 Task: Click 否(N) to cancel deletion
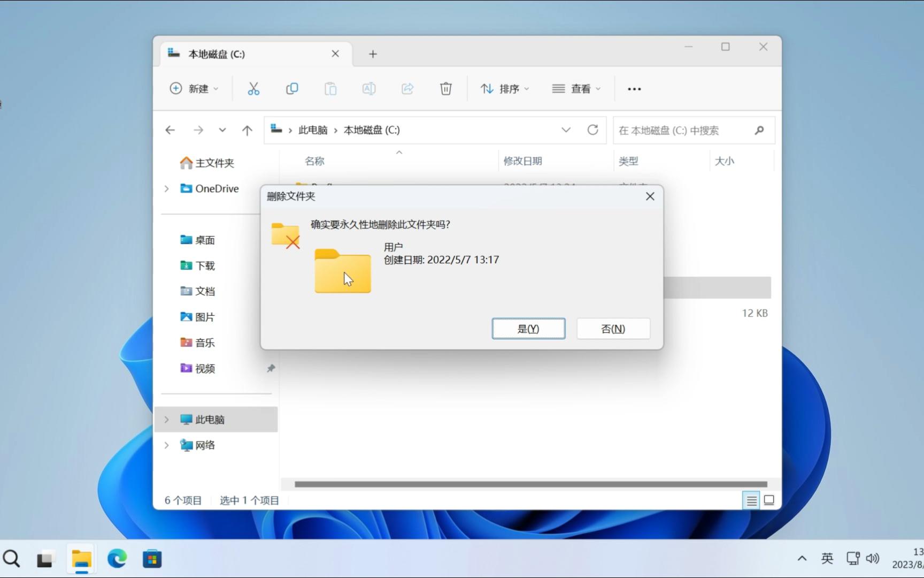[x=613, y=328]
